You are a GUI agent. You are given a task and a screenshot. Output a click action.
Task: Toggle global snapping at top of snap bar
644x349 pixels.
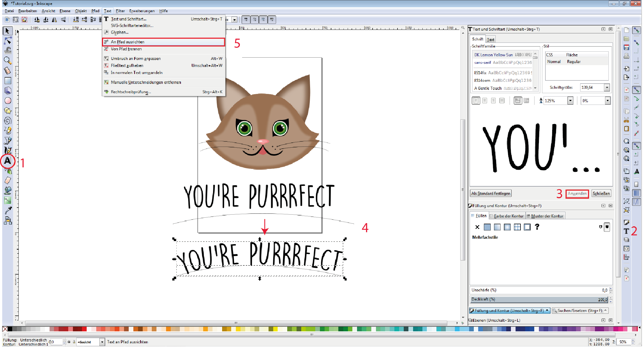click(636, 30)
